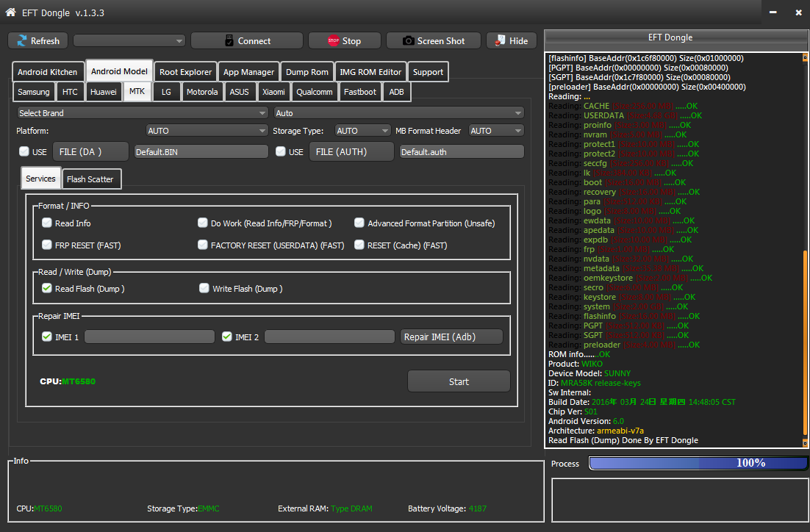
Task: Check USE box beside FILE (DA)
Action: (24, 151)
